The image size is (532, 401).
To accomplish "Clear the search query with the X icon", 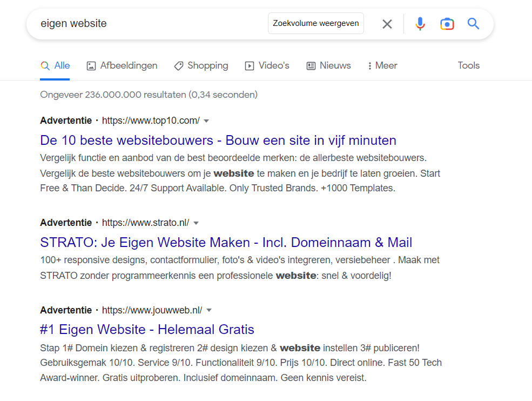I will 387,24.
